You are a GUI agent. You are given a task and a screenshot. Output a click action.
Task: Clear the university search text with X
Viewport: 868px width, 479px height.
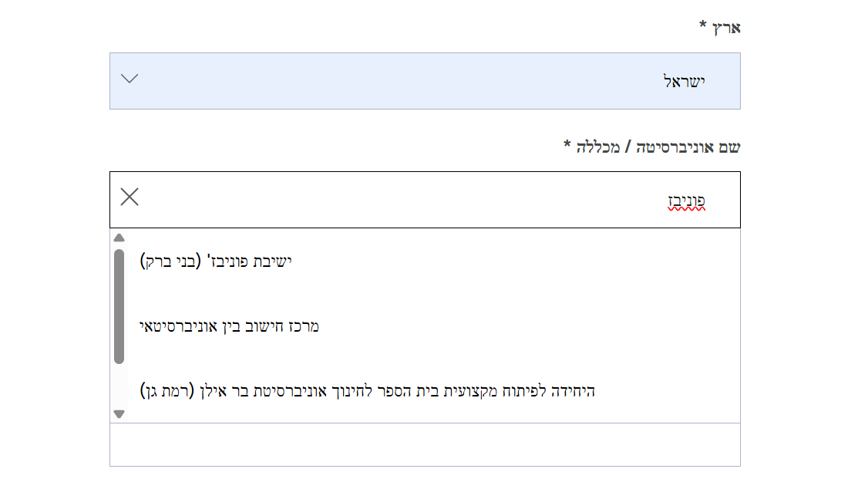[130, 197]
